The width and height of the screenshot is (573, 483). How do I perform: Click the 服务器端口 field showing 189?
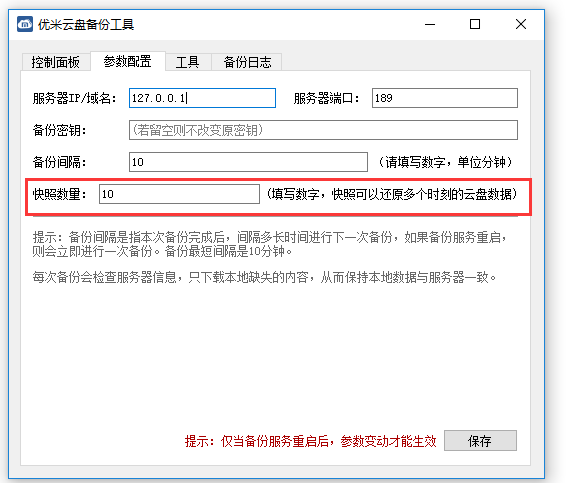pos(445,98)
